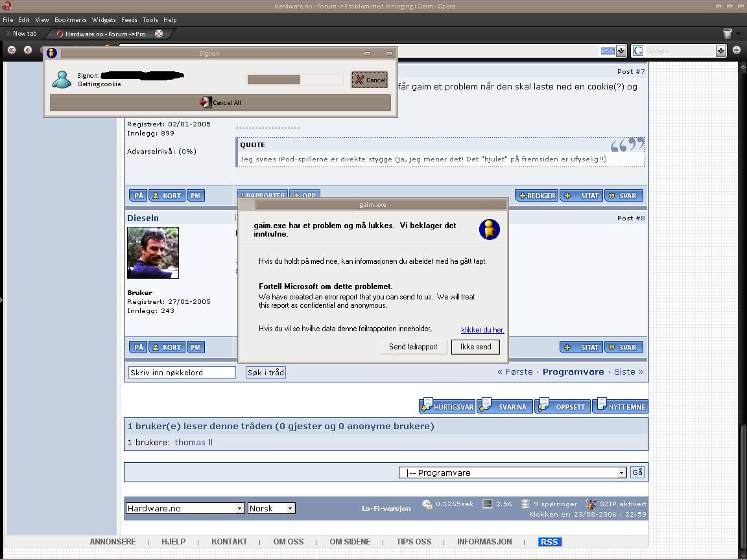Viewport: 747px width, 560px height.
Task: Click SITAT button on post #7
Action: 582,196
